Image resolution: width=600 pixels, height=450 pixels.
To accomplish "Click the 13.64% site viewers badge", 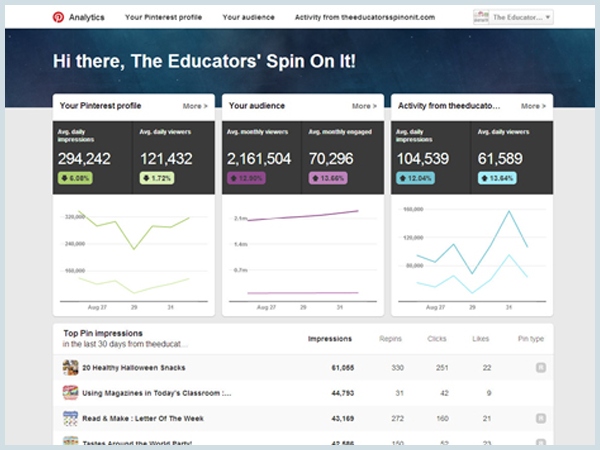I will (497, 178).
